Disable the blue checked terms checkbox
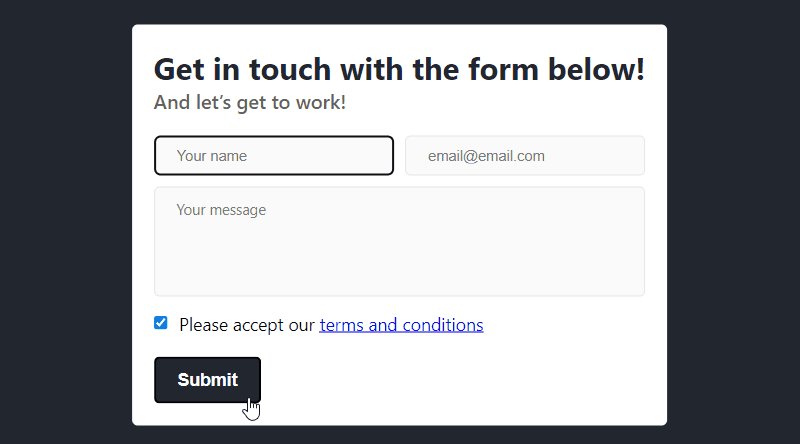 click(161, 323)
